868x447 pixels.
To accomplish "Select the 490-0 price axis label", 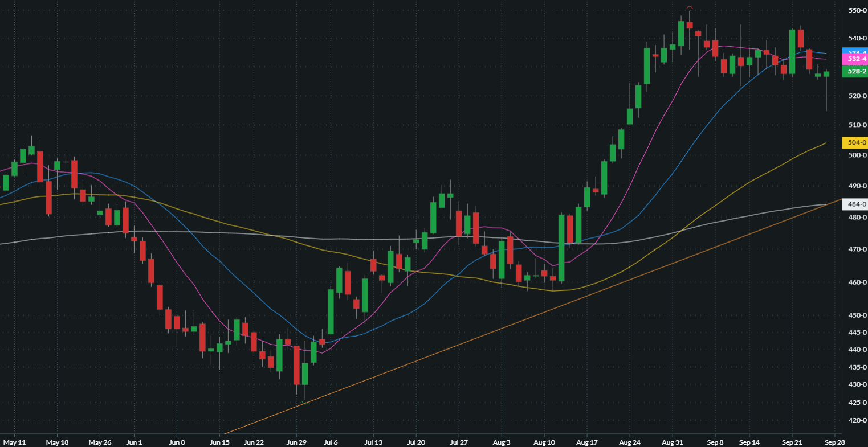I will click(857, 186).
